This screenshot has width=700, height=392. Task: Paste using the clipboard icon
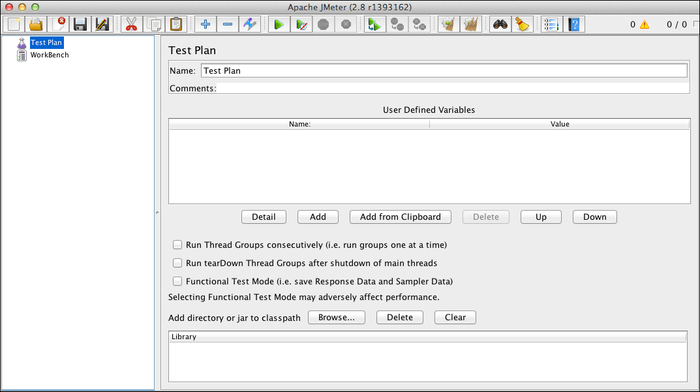coord(176,25)
